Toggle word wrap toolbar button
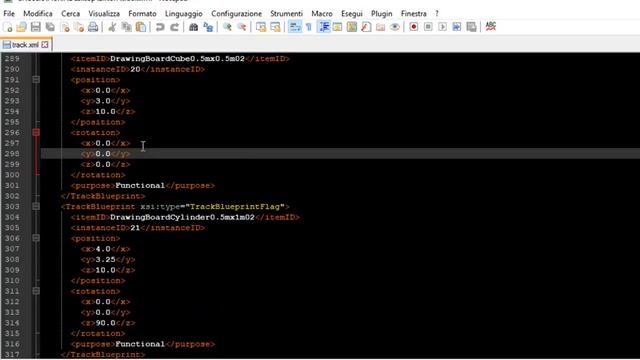 coord(295,27)
